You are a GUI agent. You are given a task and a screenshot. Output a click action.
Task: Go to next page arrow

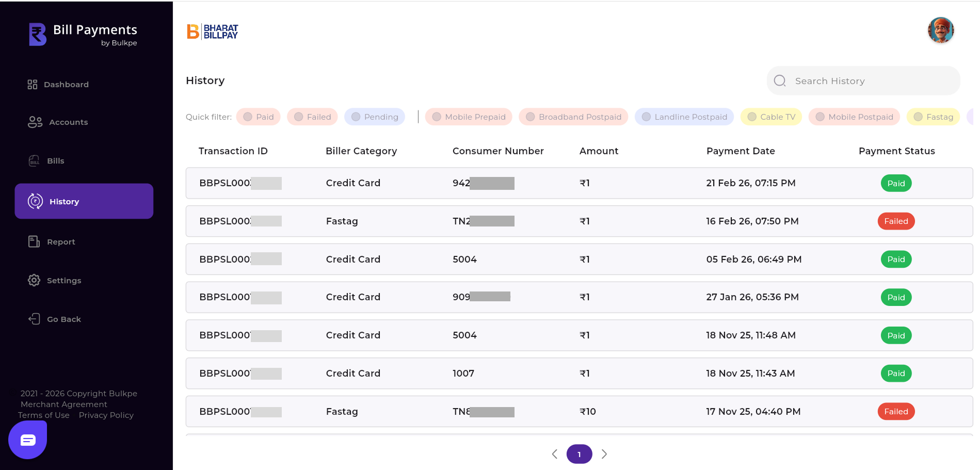click(604, 454)
